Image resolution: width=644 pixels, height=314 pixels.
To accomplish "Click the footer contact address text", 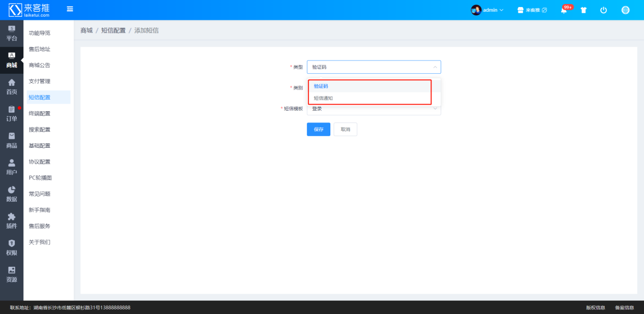I will (70, 308).
